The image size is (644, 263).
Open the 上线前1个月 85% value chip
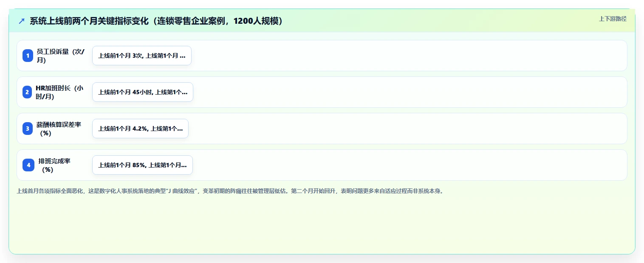[x=142, y=165]
